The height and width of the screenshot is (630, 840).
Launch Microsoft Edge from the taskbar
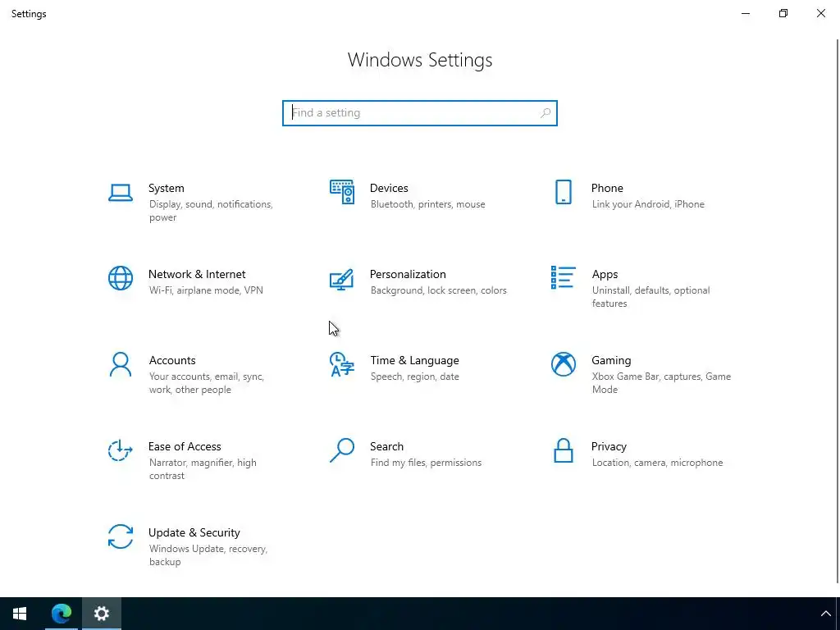point(61,614)
